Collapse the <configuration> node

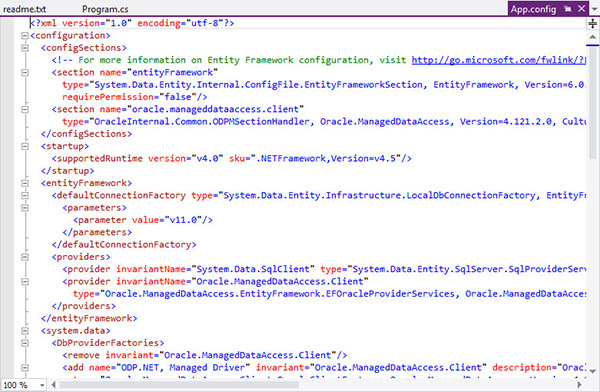25,36
